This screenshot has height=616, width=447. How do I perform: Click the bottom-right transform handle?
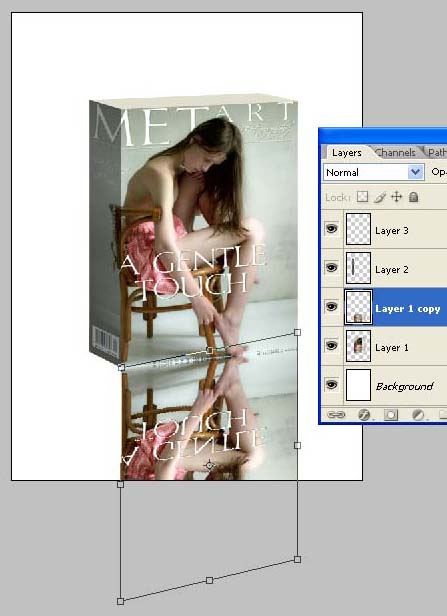point(297,559)
